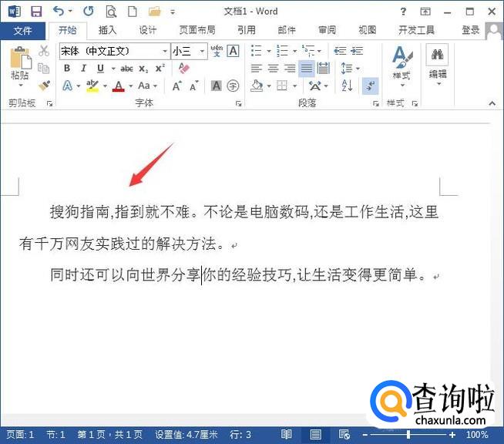
Task: Launch the 字体 font dialog
Action: tap(238, 103)
